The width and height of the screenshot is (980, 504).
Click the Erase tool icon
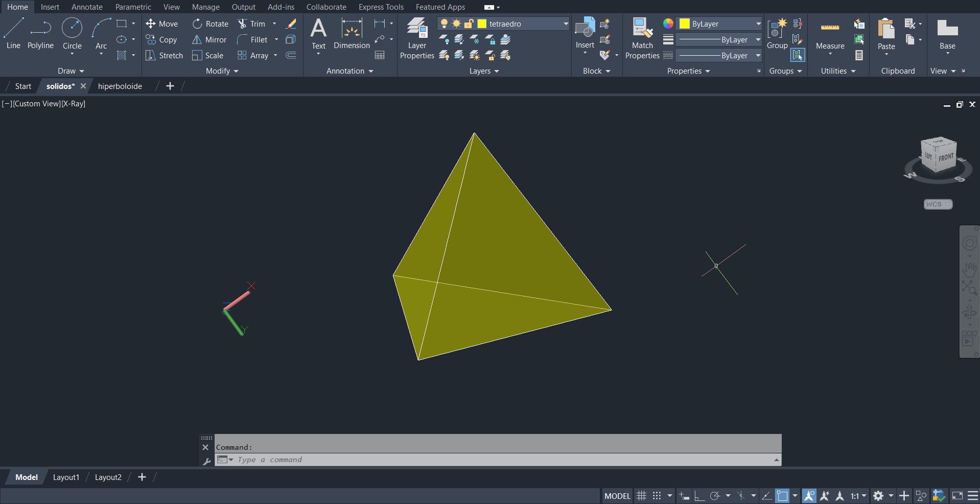291,24
